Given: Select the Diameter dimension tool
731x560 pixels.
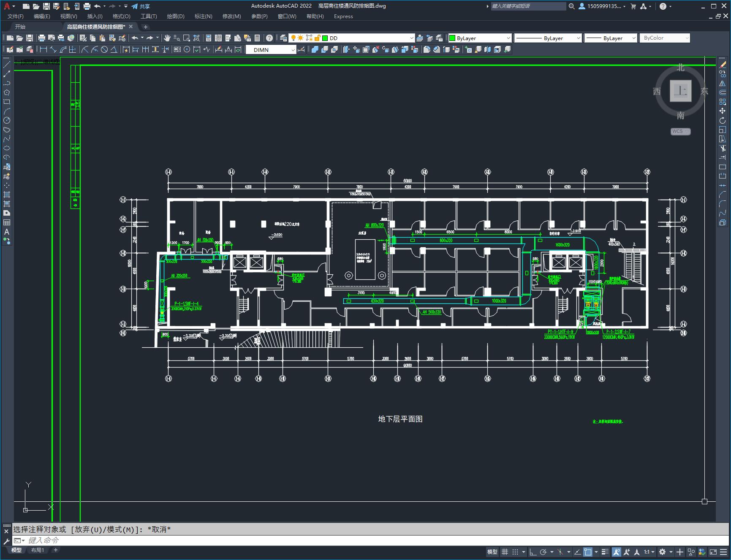Looking at the screenshot, I should tap(104, 50).
